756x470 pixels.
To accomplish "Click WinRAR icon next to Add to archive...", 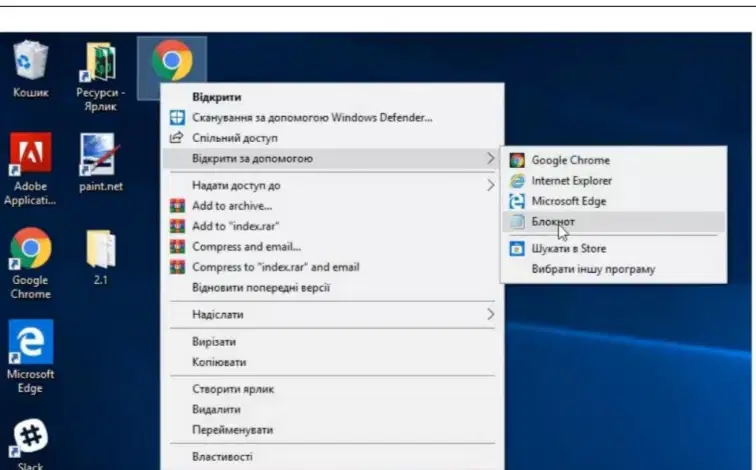I will tap(177, 206).
